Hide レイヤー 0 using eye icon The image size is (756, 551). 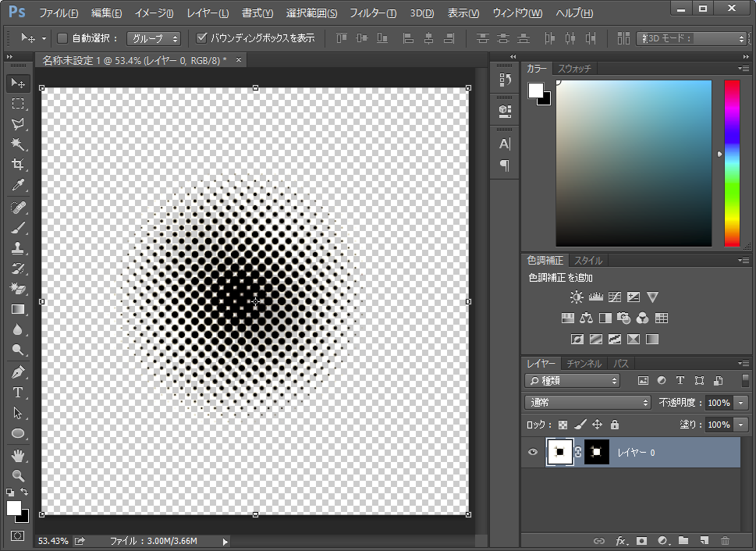click(533, 452)
